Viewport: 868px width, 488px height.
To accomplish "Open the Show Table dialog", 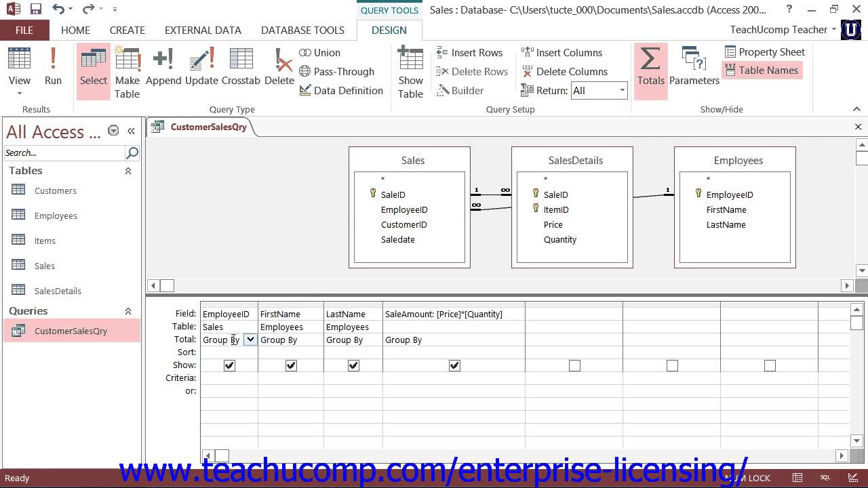I will coord(410,73).
